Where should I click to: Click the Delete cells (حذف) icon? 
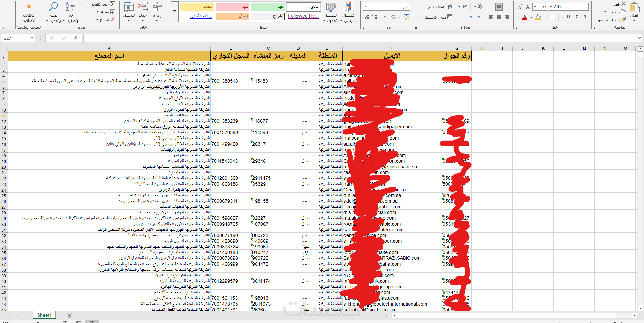point(143,7)
